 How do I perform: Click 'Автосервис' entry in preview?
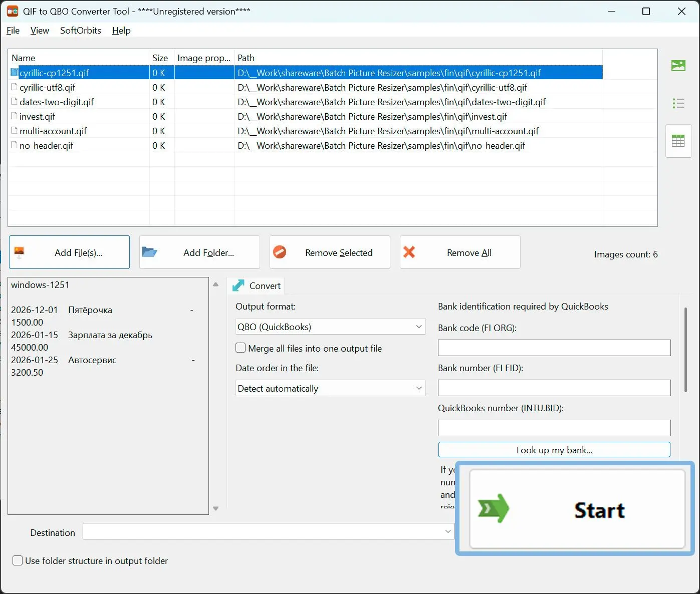tap(92, 360)
